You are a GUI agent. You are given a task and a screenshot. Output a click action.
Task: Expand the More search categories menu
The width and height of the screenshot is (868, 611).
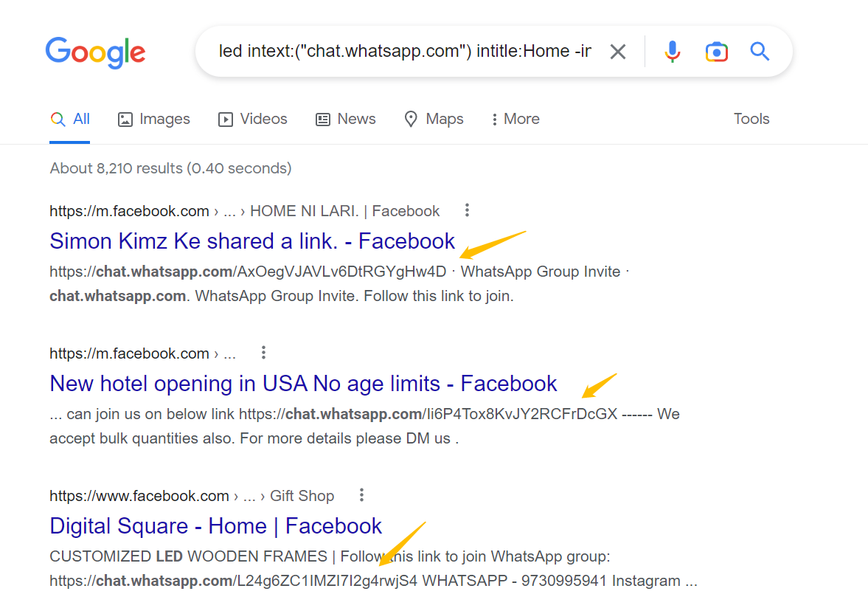(515, 119)
